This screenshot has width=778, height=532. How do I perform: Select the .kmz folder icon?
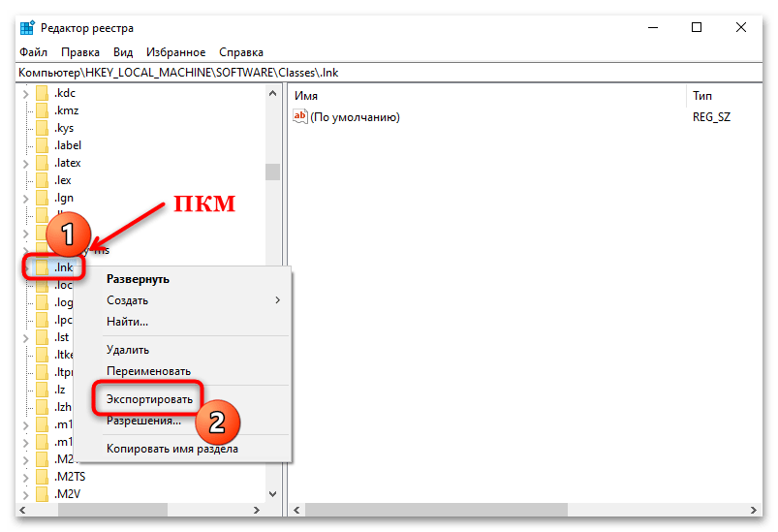(x=43, y=110)
